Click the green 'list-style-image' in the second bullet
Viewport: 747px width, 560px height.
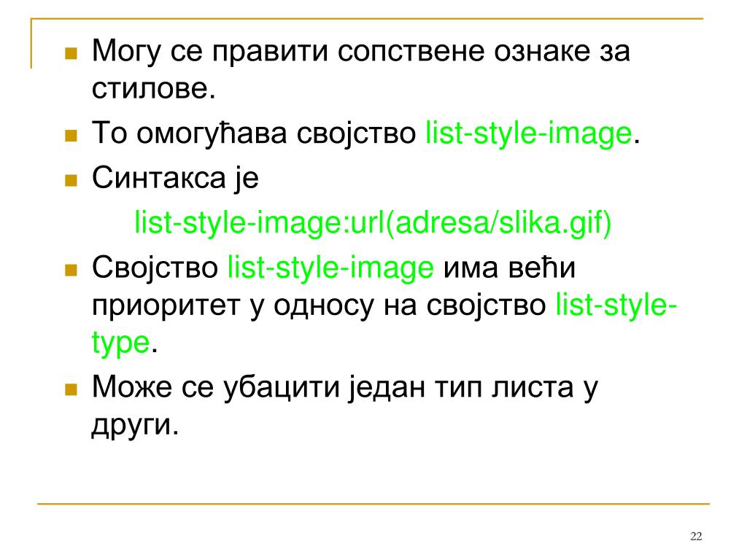528,133
